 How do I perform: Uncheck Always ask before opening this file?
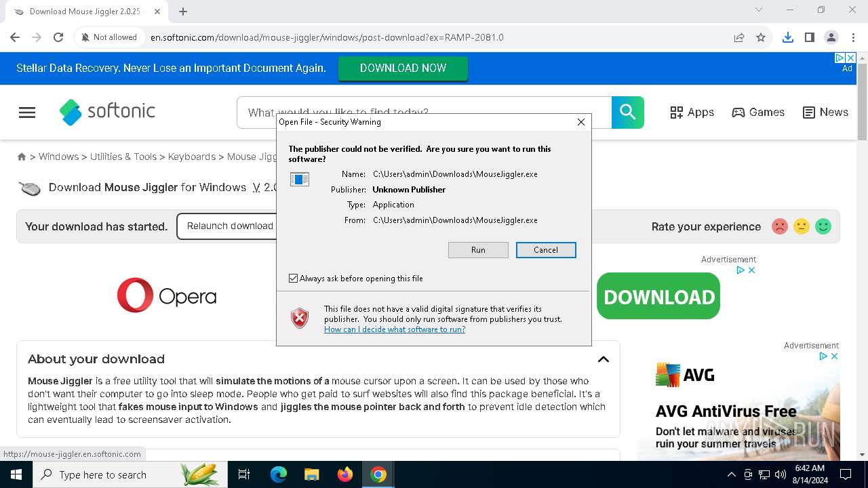pyautogui.click(x=294, y=279)
